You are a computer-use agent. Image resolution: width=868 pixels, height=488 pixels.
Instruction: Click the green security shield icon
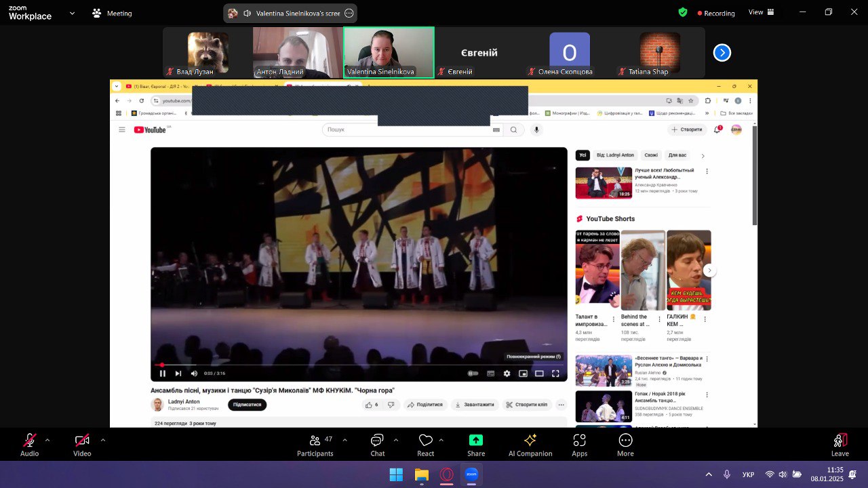683,12
